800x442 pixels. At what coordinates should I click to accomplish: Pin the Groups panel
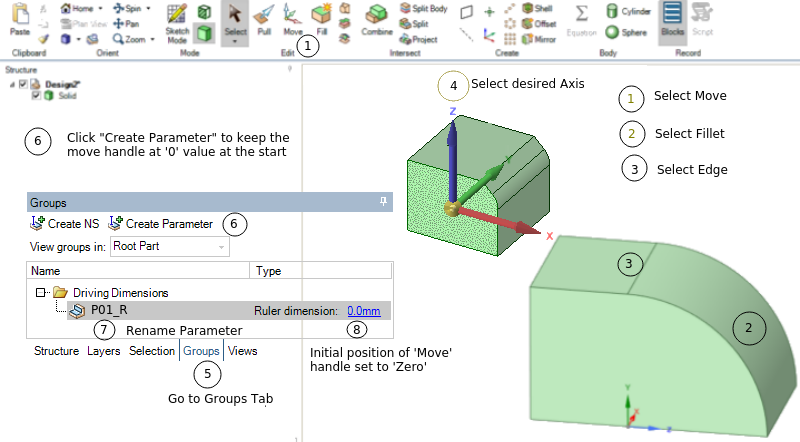click(382, 201)
